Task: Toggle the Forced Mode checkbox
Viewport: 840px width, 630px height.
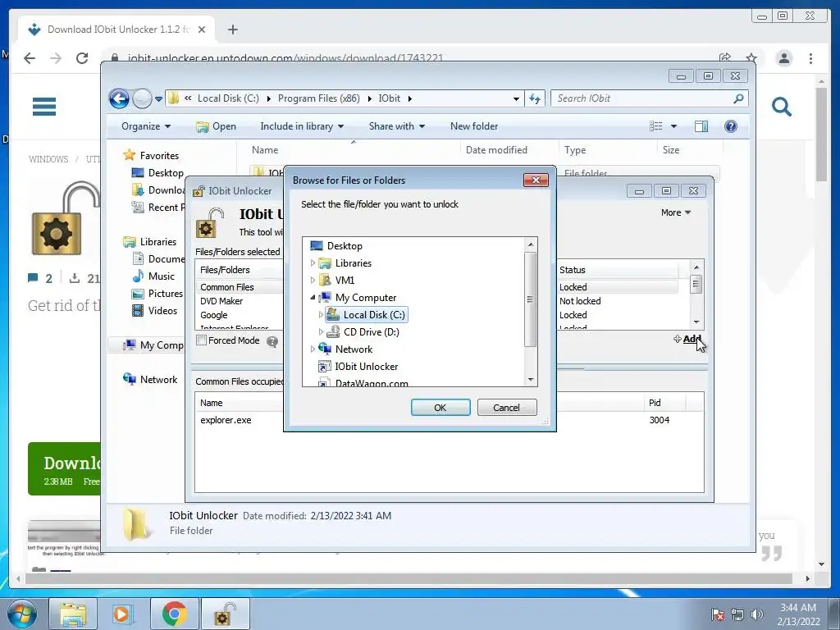Action: click(202, 340)
